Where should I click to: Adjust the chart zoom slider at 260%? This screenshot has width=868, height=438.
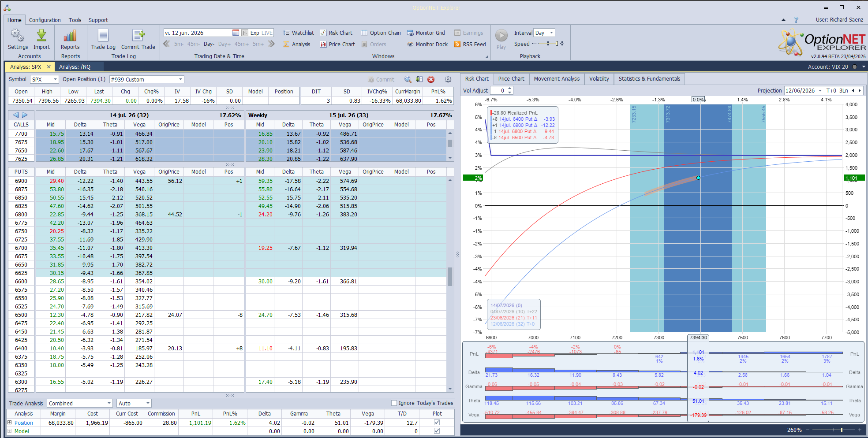click(842, 430)
